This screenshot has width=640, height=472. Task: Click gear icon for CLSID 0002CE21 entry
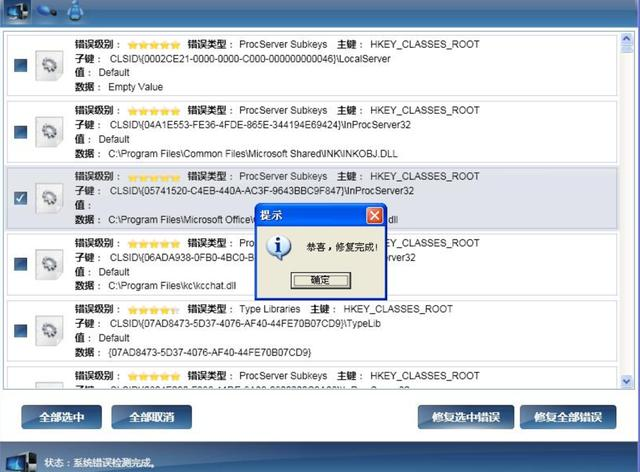click(x=49, y=65)
